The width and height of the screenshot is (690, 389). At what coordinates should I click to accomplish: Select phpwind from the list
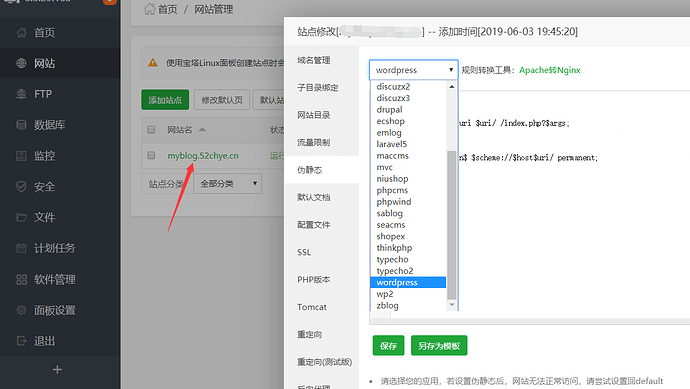tap(408, 202)
